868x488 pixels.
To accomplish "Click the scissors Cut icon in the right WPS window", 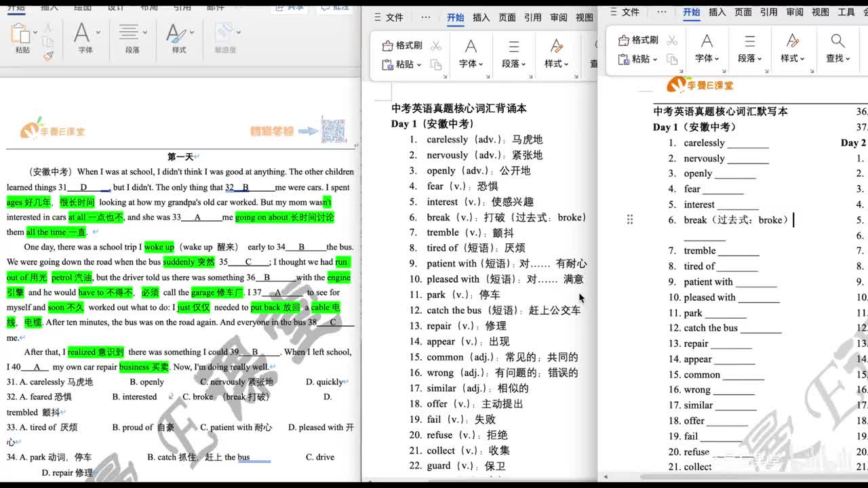I will pyautogui.click(x=672, y=40).
